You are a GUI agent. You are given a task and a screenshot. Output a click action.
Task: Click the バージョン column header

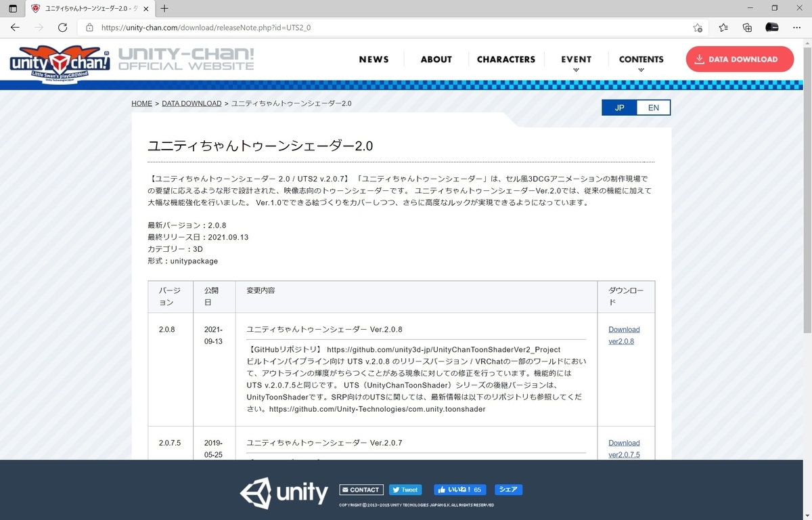170,297
